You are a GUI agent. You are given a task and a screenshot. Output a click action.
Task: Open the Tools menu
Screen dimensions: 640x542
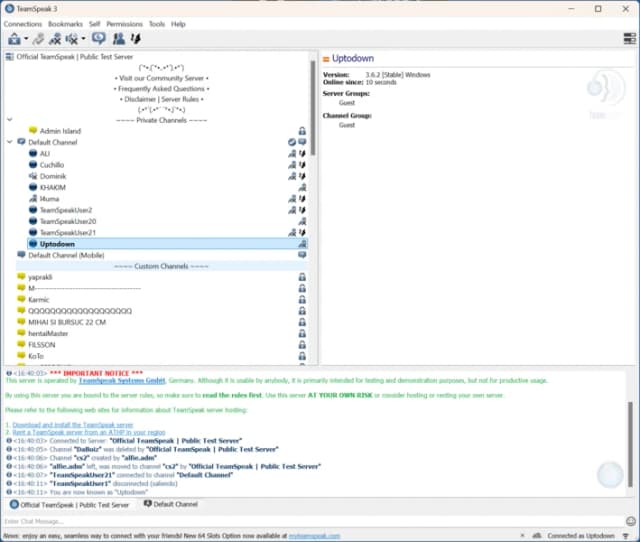tap(157, 24)
